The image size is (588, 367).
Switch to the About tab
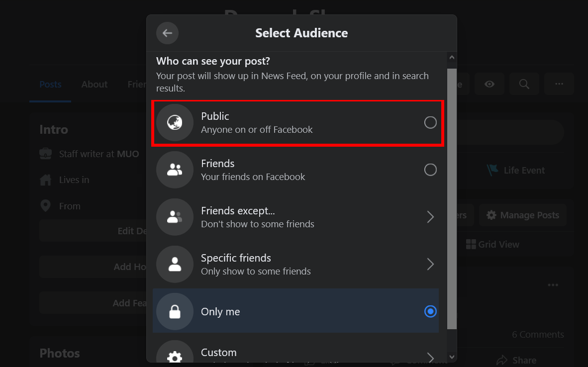94,84
